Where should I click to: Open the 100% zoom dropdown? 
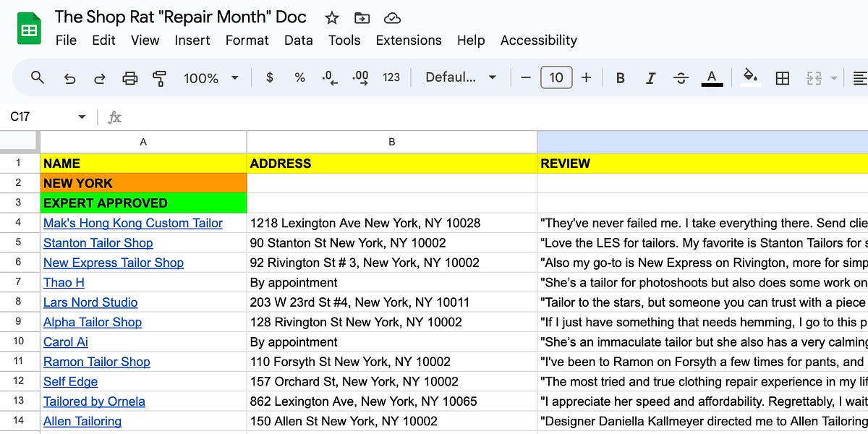coord(210,77)
